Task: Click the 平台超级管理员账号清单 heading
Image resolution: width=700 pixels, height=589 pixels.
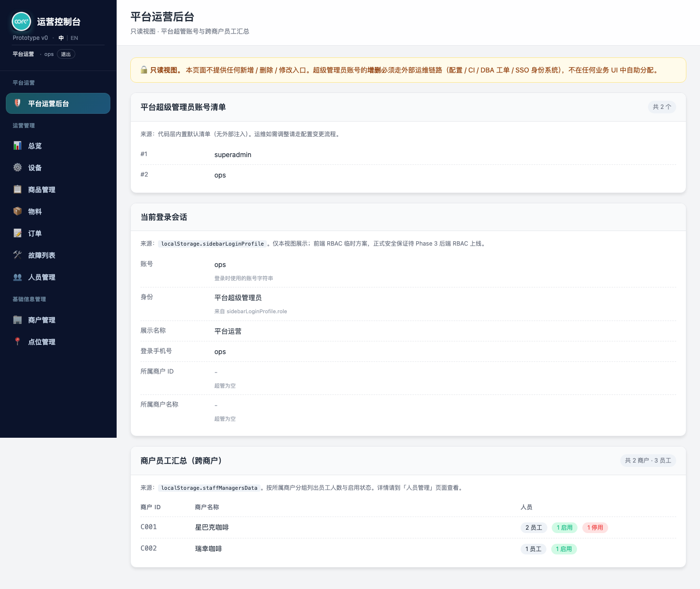Action: point(183,107)
